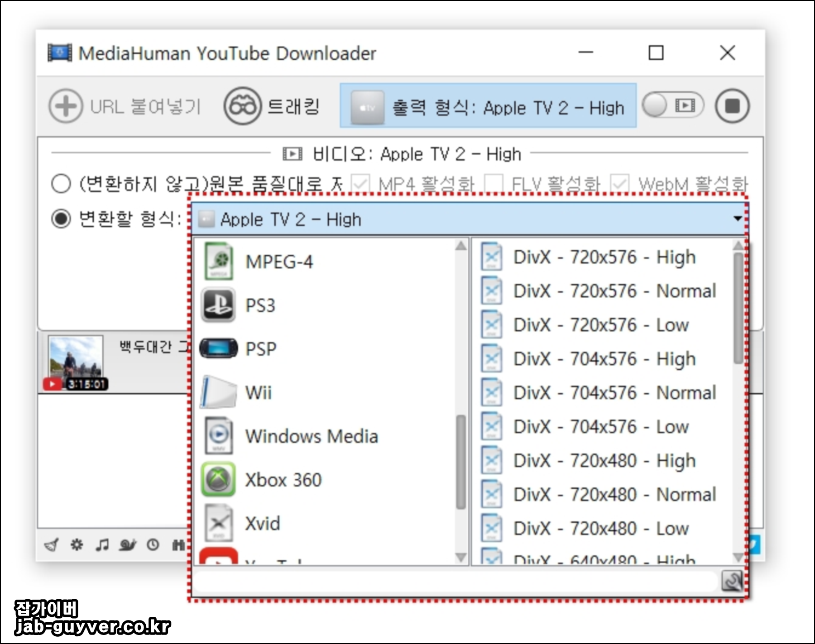Screen dimensions: 815x644
Task: Select DivX - 720x576 - High preset
Action: [602, 257]
